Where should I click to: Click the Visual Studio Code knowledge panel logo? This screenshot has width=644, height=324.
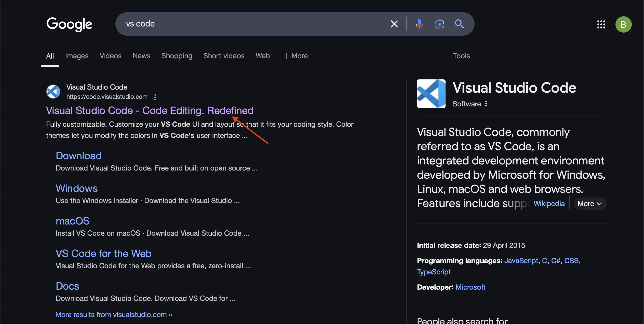click(x=431, y=94)
